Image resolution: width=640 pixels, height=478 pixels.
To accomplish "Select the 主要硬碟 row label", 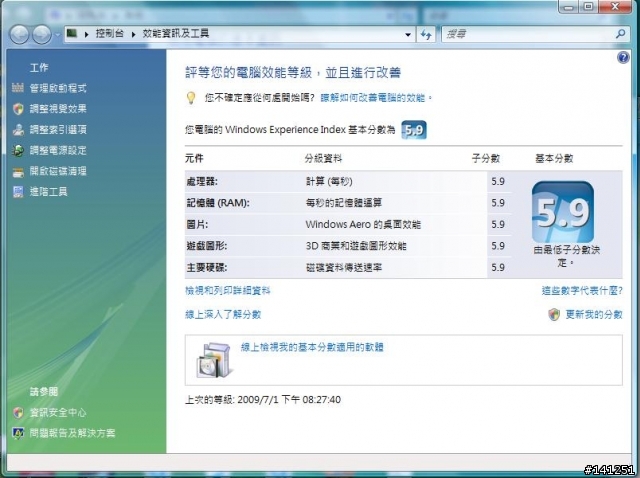I will click(x=207, y=267).
